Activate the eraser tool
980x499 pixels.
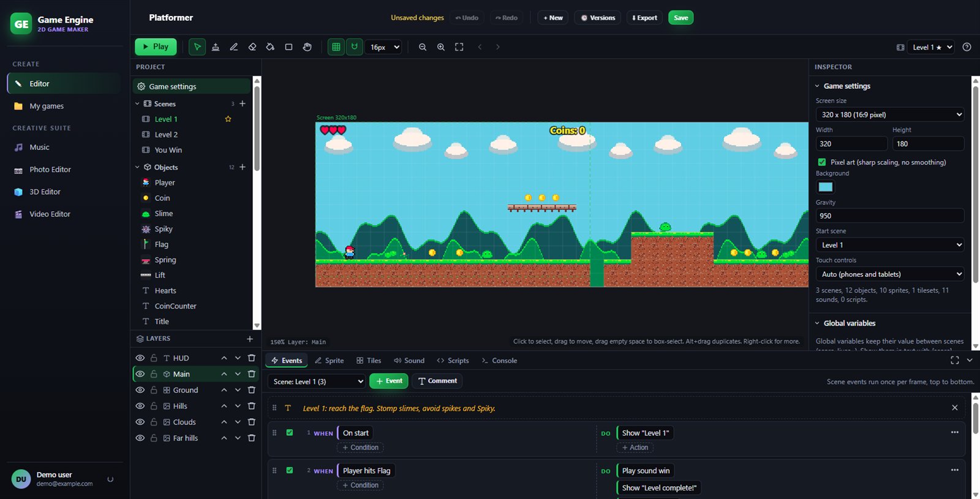pyautogui.click(x=252, y=47)
